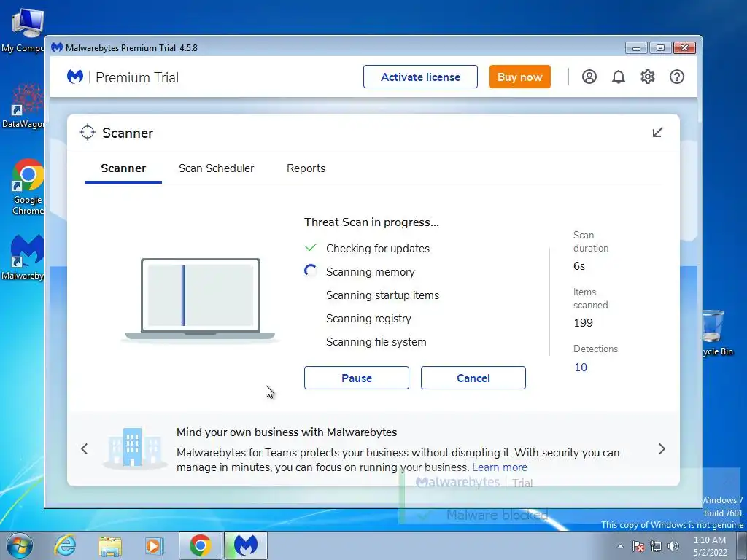Minimize the Malwarebytes window
Viewport: 747px width, 560px height.
(x=636, y=47)
